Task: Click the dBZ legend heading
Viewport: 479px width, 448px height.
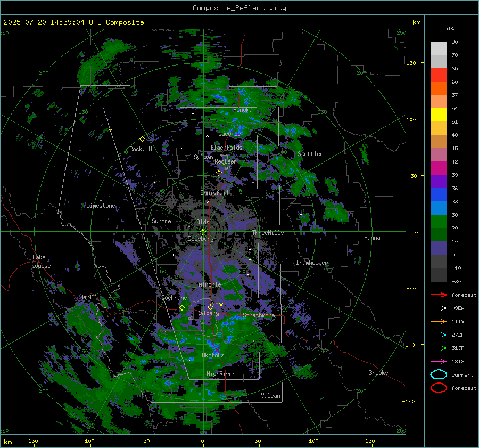Action: coord(451,29)
